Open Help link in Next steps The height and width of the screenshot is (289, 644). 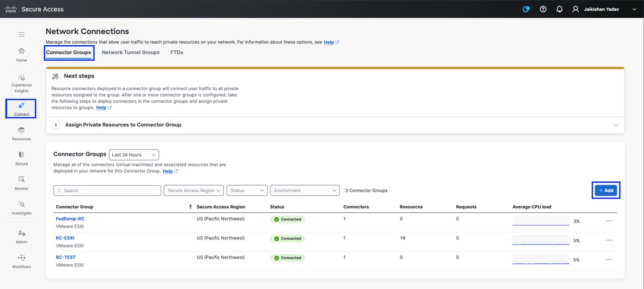pyautogui.click(x=103, y=108)
